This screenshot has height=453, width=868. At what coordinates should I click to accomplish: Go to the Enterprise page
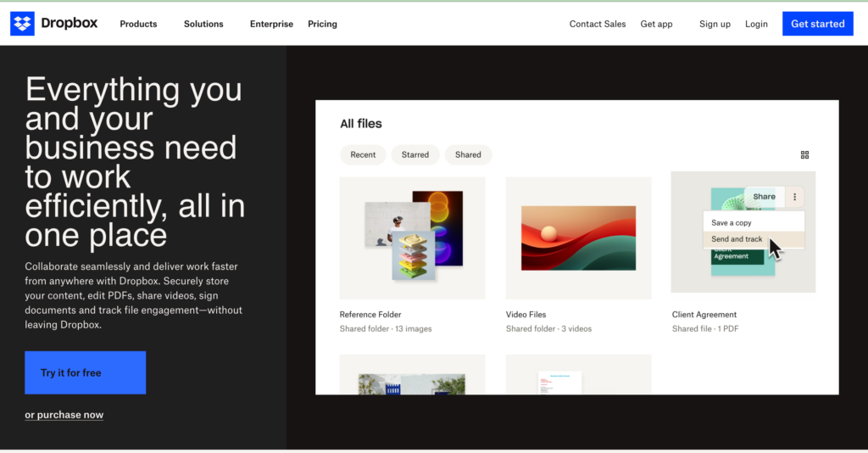click(x=271, y=24)
